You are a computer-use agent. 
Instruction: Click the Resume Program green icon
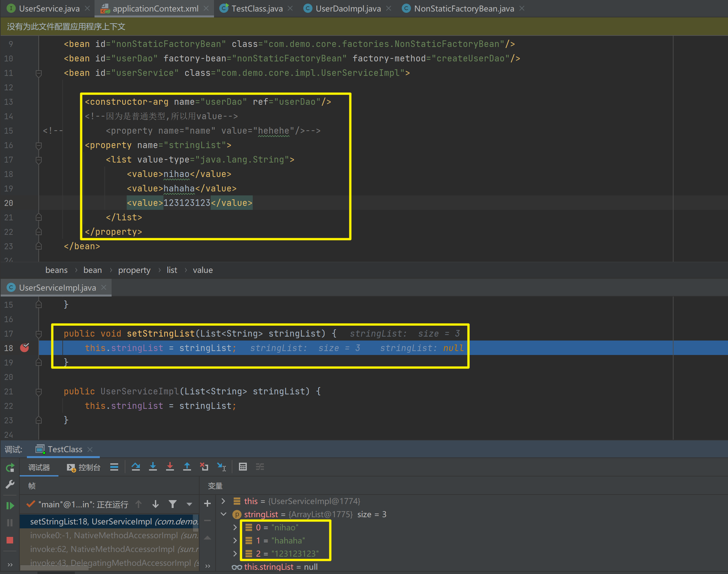coord(10,505)
